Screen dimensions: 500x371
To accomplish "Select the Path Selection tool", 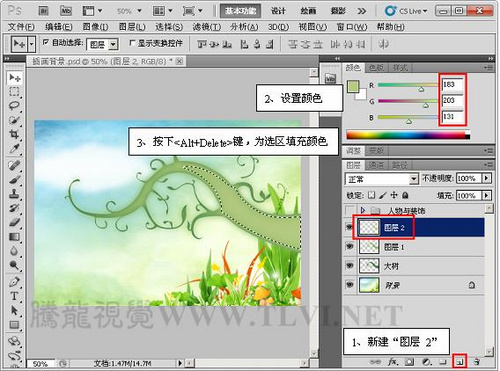I will tap(15, 310).
